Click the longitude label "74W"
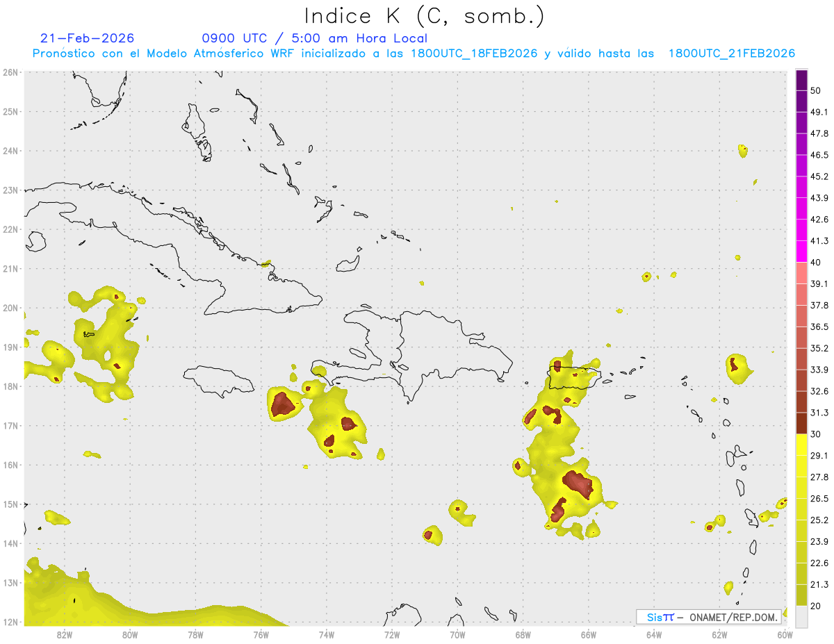This screenshot has height=644, width=834. coord(327,635)
